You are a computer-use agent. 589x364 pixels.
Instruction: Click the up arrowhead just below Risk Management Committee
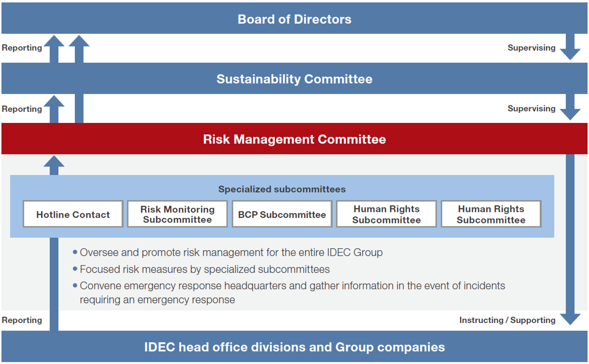coord(54,163)
